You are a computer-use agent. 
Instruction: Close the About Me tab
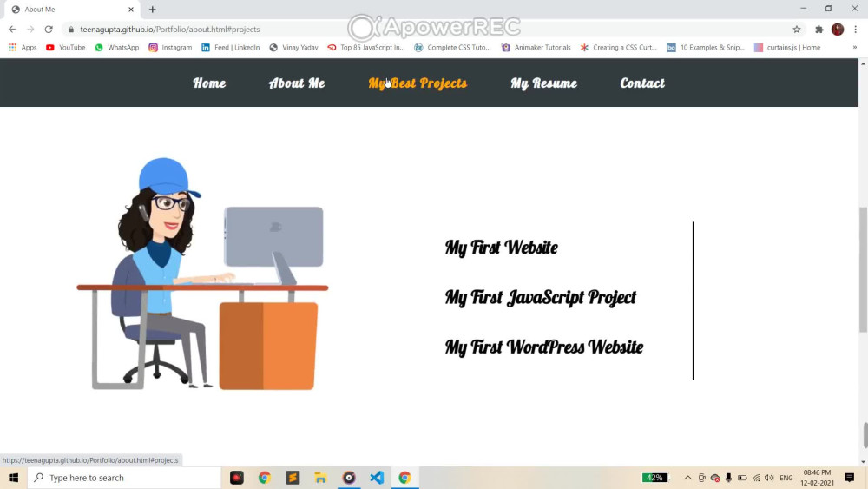pos(131,10)
